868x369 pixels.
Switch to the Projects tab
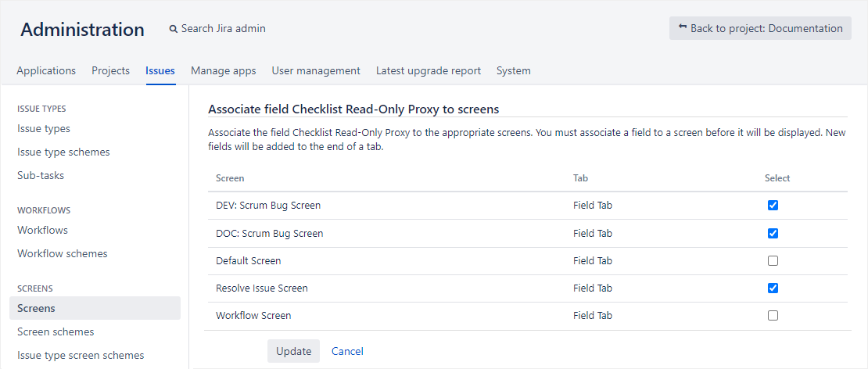110,70
